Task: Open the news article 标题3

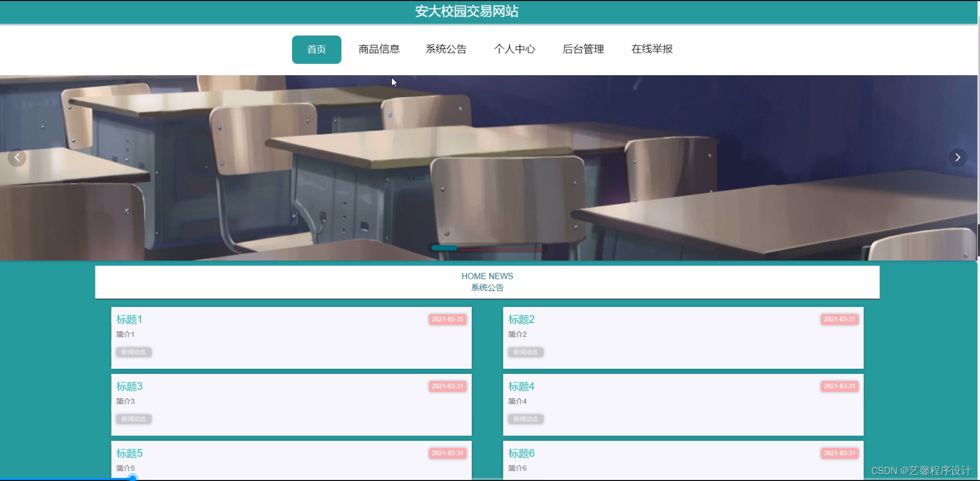Action: (x=129, y=386)
